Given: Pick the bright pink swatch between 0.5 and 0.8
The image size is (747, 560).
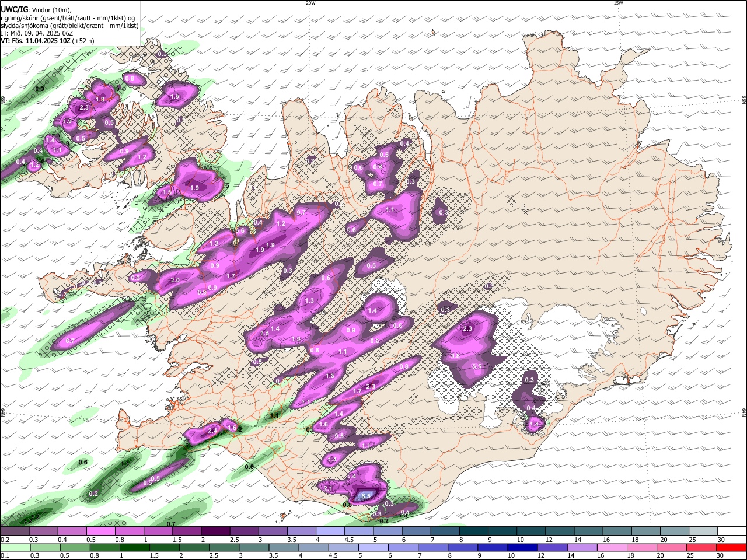Looking at the screenshot, I should tap(100, 531).
